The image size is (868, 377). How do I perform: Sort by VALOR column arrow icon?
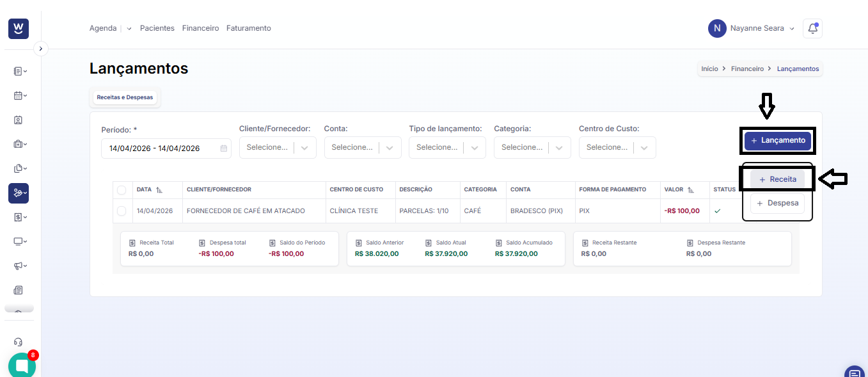pyautogui.click(x=691, y=190)
